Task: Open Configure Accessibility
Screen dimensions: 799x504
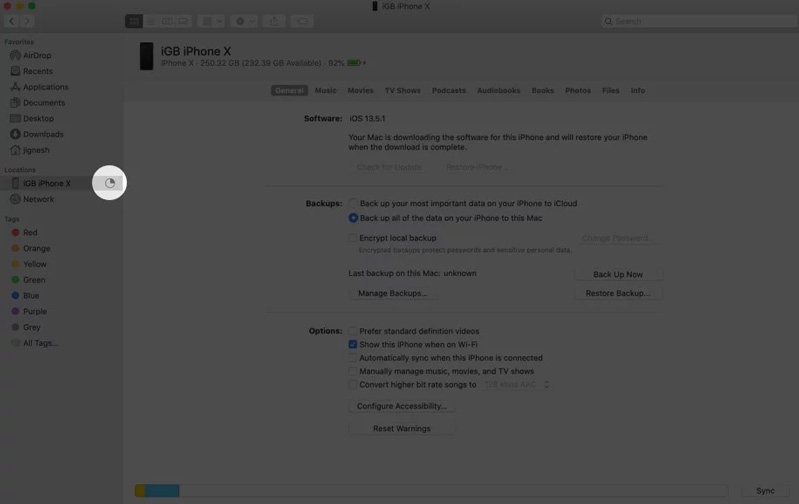Action: pos(402,406)
